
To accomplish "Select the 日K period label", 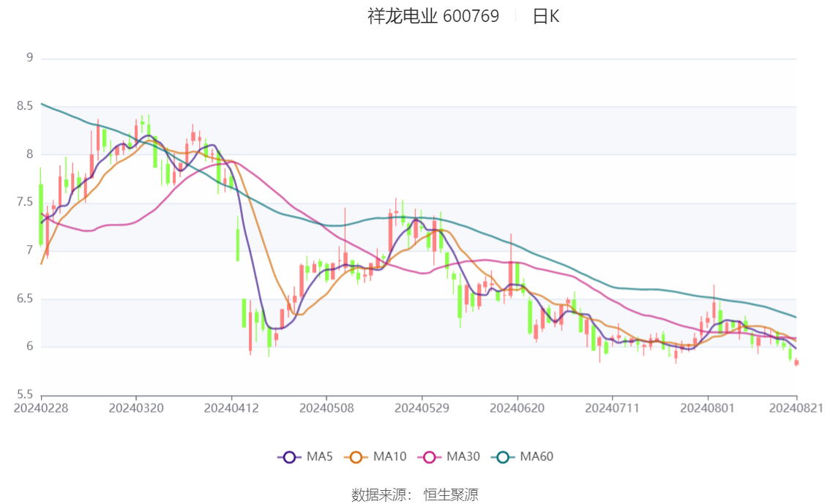I will [x=546, y=16].
